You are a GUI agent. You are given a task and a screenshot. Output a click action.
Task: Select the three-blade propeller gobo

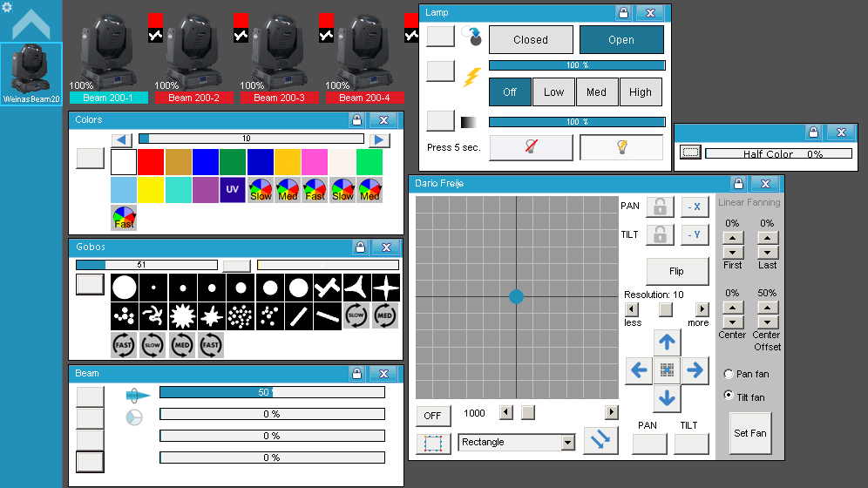(357, 288)
